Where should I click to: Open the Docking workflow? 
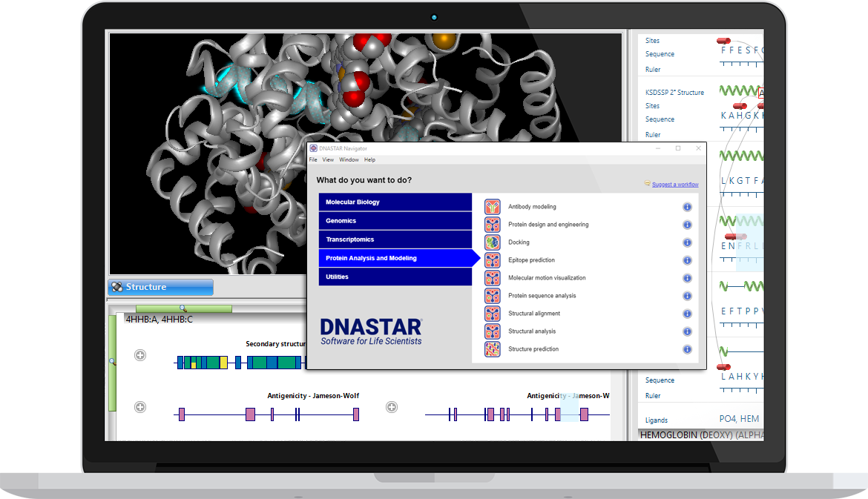pyautogui.click(x=519, y=242)
